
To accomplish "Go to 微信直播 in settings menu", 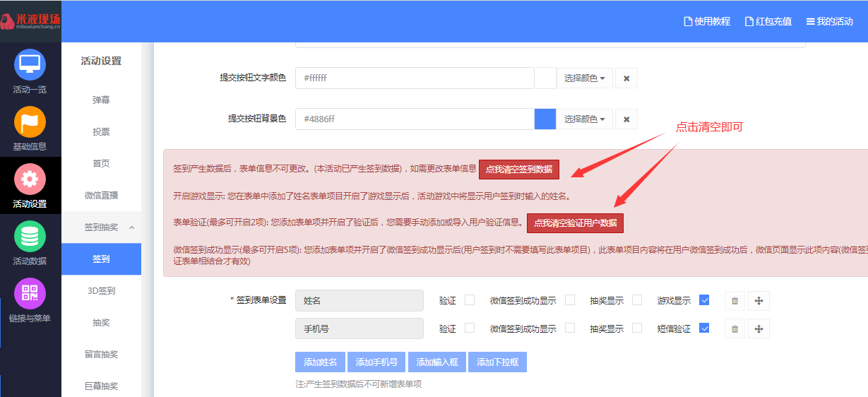I will click(x=101, y=195).
